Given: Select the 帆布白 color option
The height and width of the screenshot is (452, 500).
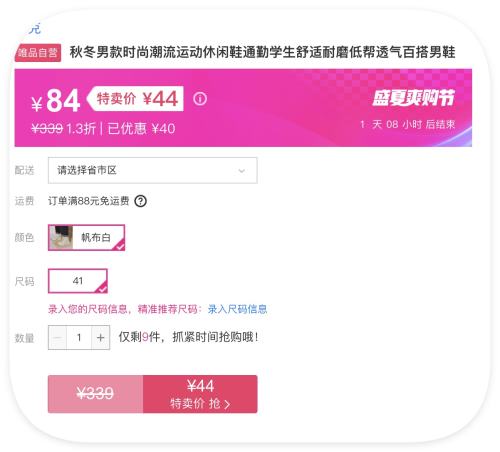Looking at the screenshot, I should point(86,237).
